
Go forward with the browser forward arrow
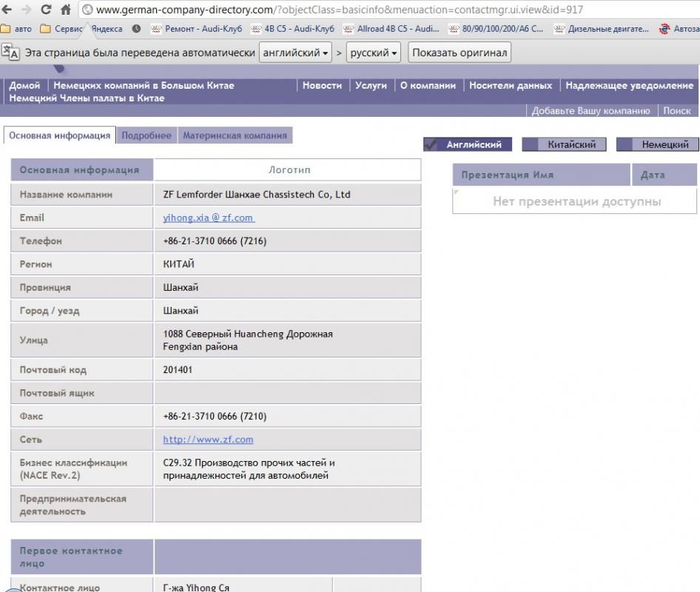pyautogui.click(x=27, y=10)
